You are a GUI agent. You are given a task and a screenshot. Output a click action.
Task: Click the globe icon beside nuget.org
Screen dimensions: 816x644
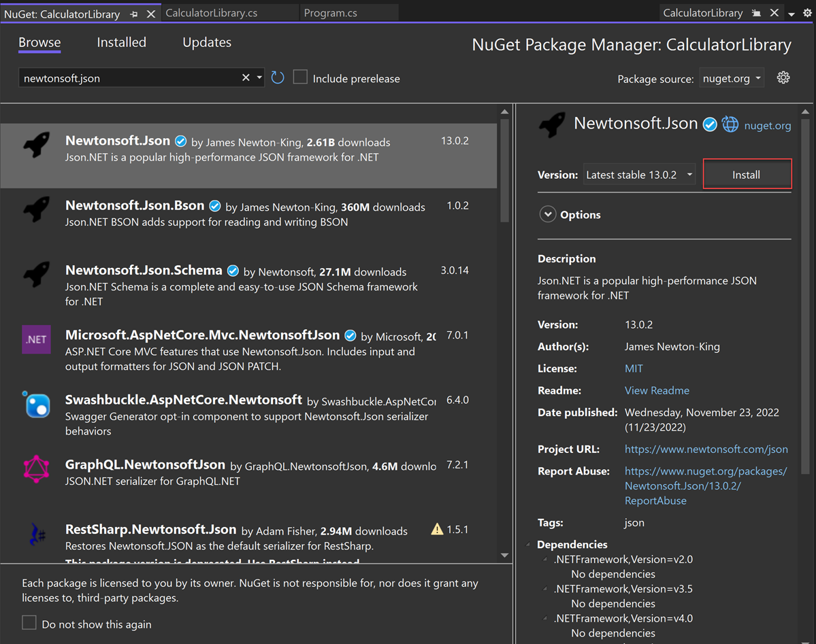tap(730, 124)
